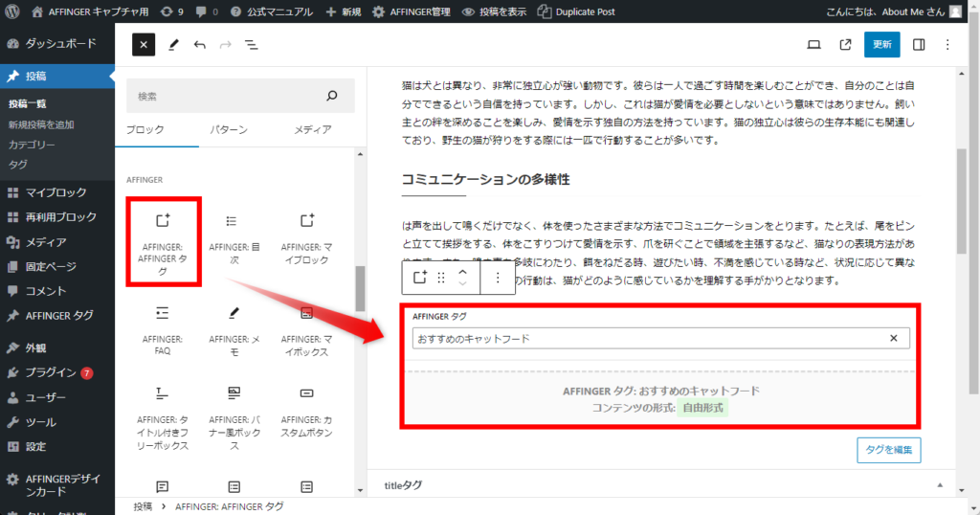Open the document overview list icon
Image resolution: width=980 pixels, height=515 pixels.
[x=251, y=45]
